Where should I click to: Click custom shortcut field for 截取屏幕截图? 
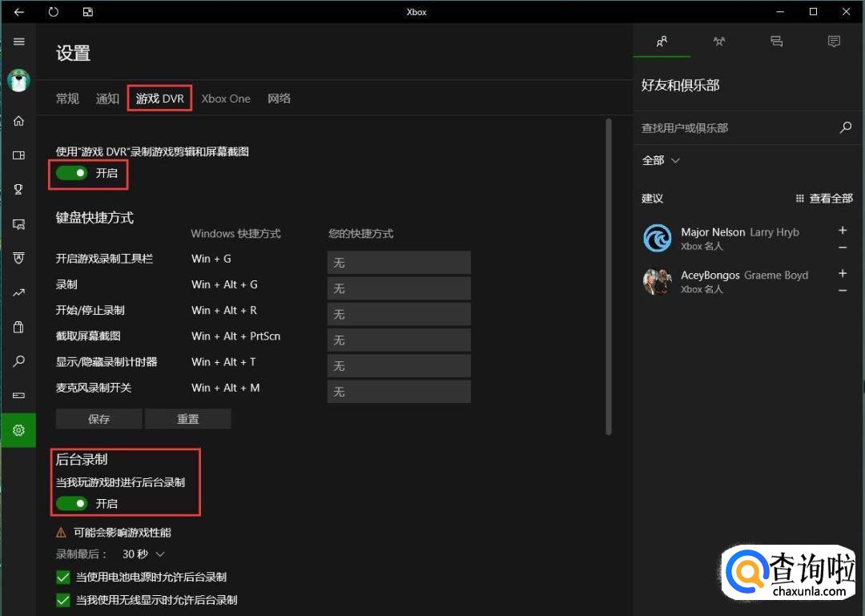tap(399, 340)
